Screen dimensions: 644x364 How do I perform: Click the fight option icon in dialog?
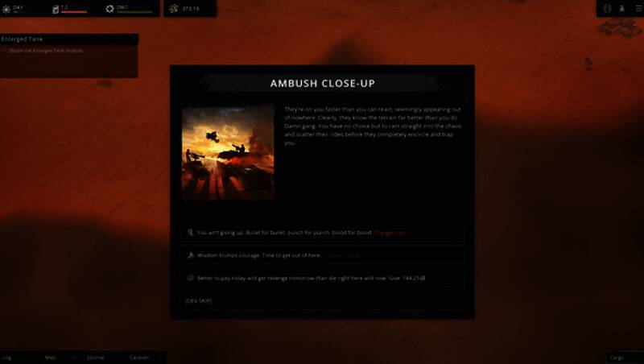tap(191, 233)
